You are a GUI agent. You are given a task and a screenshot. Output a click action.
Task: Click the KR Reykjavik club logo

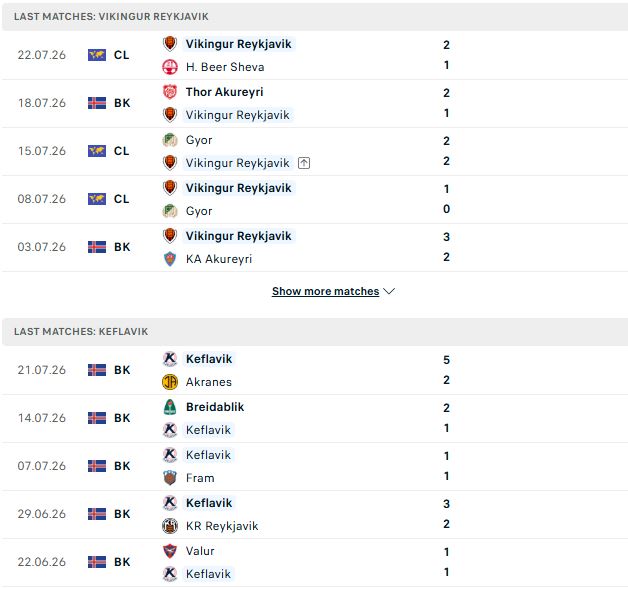[170, 526]
